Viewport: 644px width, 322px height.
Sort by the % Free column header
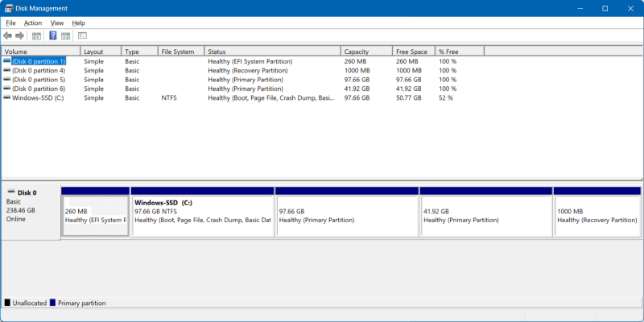pyautogui.click(x=460, y=52)
